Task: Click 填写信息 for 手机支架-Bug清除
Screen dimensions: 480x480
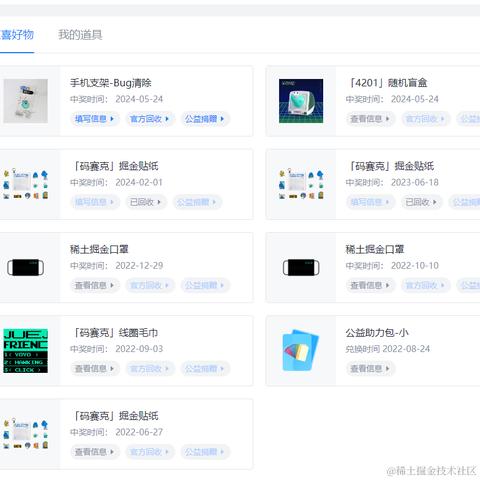Action: point(95,119)
